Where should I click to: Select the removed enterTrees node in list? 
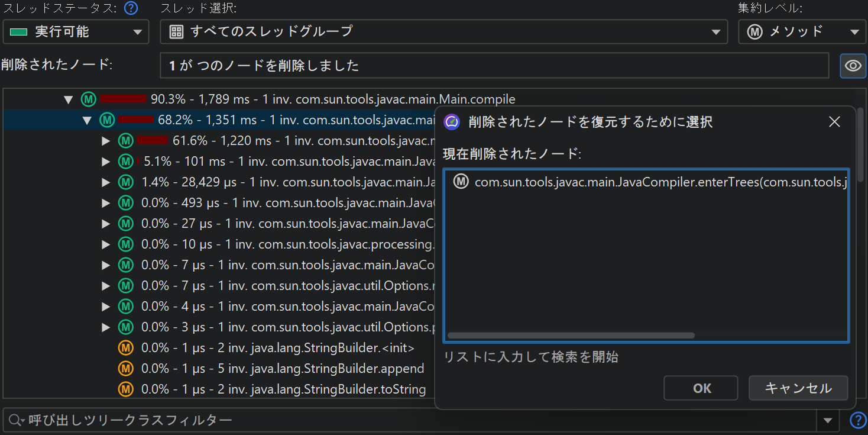click(650, 182)
